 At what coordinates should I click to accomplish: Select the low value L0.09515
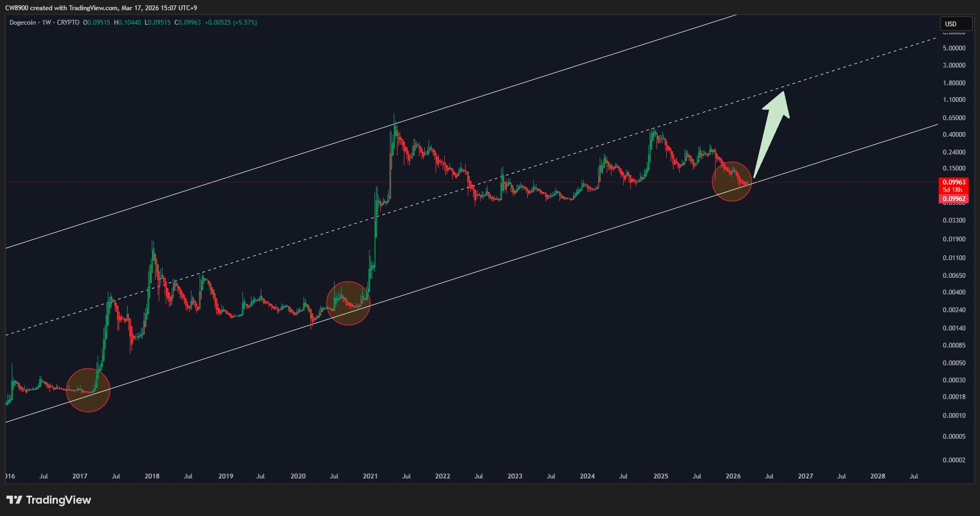(x=158, y=23)
